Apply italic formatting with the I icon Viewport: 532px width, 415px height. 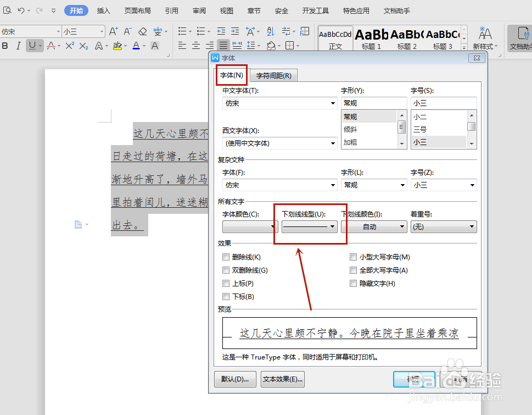(19, 46)
